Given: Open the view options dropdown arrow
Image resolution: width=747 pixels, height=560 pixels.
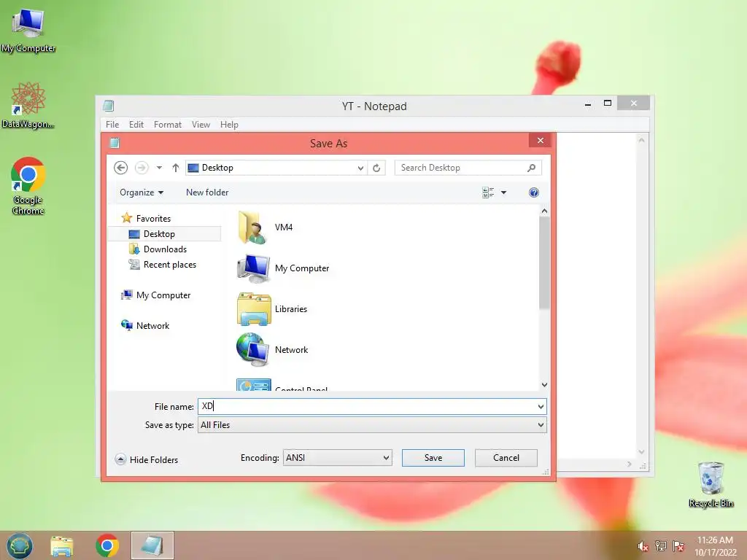Looking at the screenshot, I should pyautogui.click(x=503, y=192).
